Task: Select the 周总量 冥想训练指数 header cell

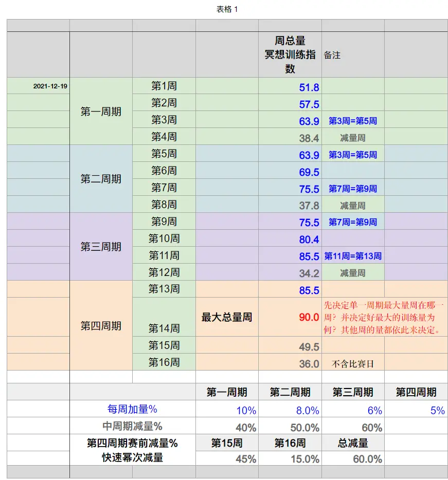Action: (x=290, y=54)
